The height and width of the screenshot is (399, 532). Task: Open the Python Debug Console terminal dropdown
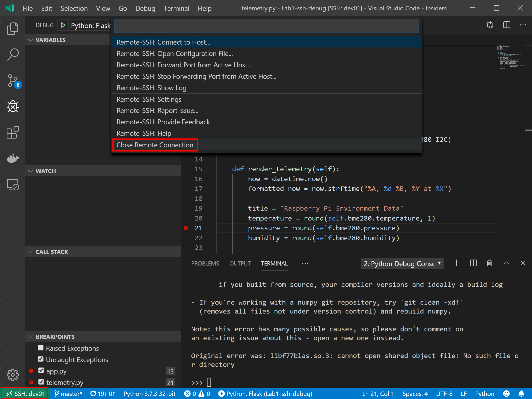pos(402,263)
